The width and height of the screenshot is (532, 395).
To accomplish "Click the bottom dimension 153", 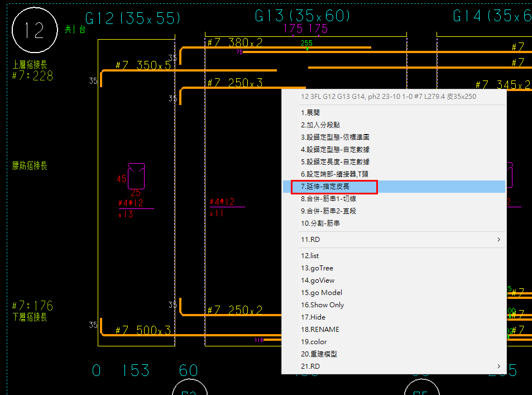I will point(136,370).
